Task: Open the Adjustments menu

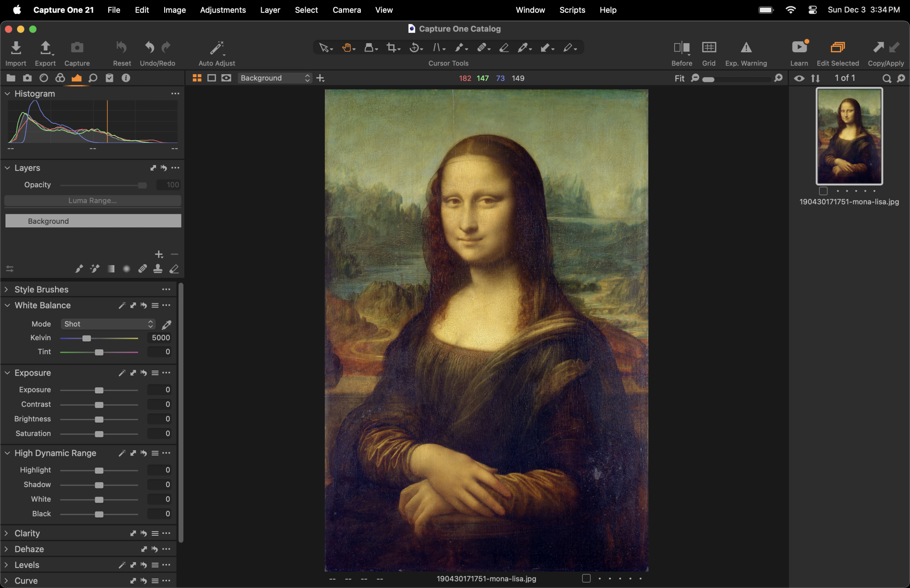Action: click(x=223, y=10)
